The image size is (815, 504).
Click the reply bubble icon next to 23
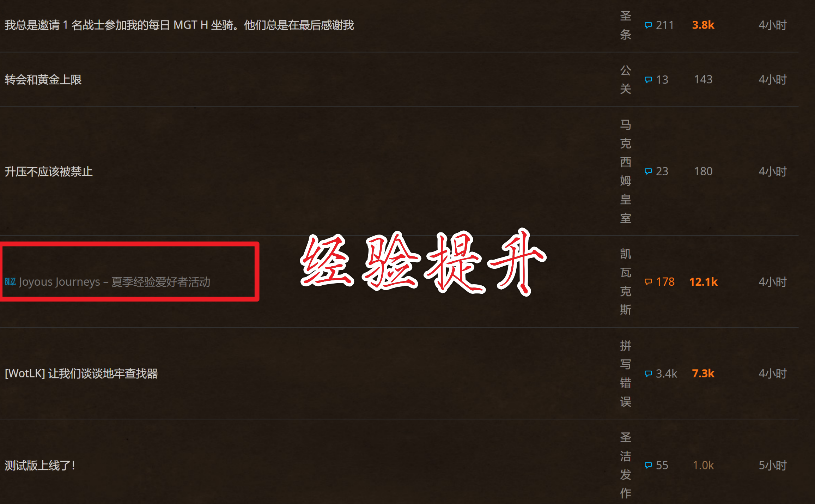click(x=648, y=171)
